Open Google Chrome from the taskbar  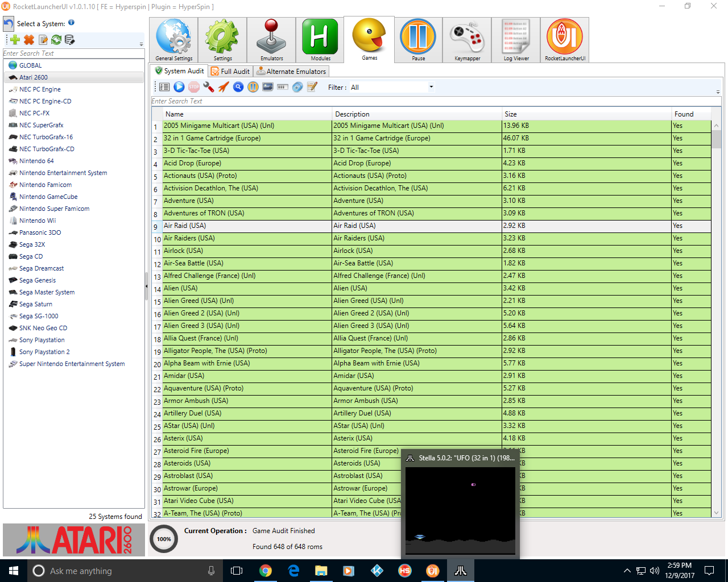[x=266, y=571]
